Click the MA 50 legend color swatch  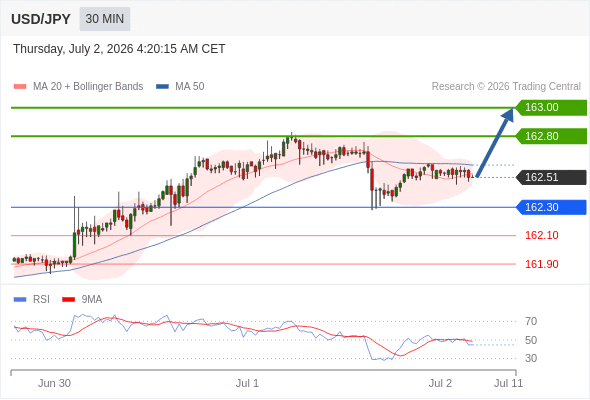[x=162, y=87]
